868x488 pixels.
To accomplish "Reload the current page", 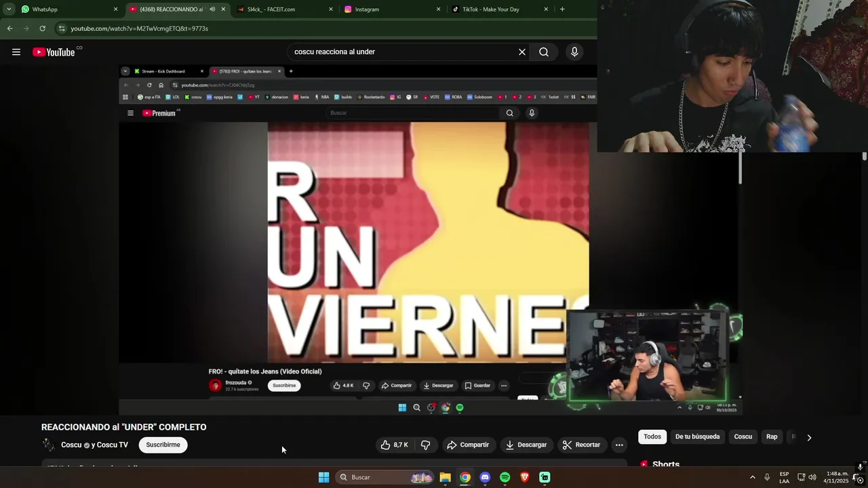I will 42,28.
